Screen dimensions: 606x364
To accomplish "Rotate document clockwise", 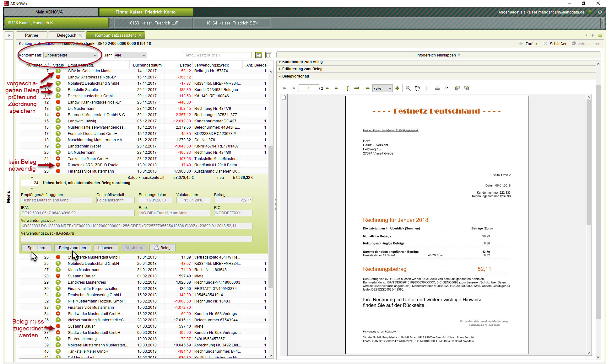I will (x=467, y=88).
